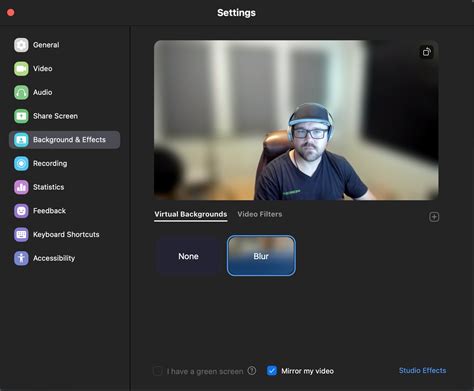Select the Accessibility label in the sidebar
474x391 pixels.
(x=54, y=258)
